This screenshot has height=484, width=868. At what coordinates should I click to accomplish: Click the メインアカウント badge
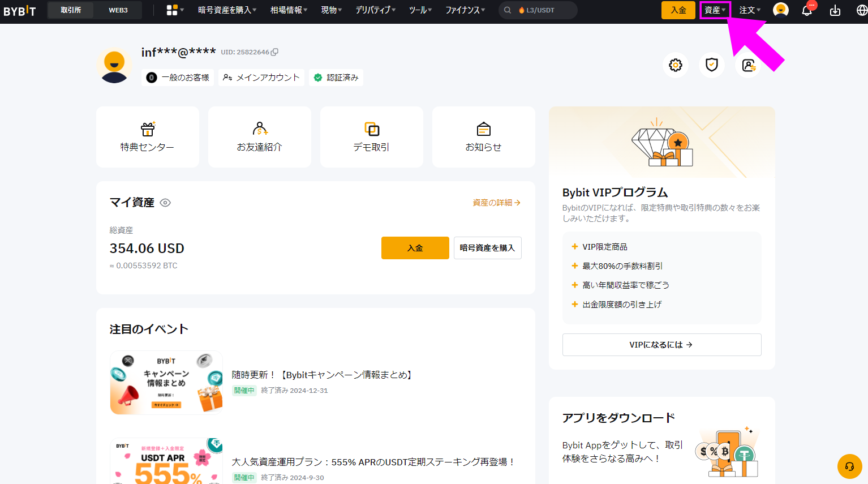click(x=261, y=78)
